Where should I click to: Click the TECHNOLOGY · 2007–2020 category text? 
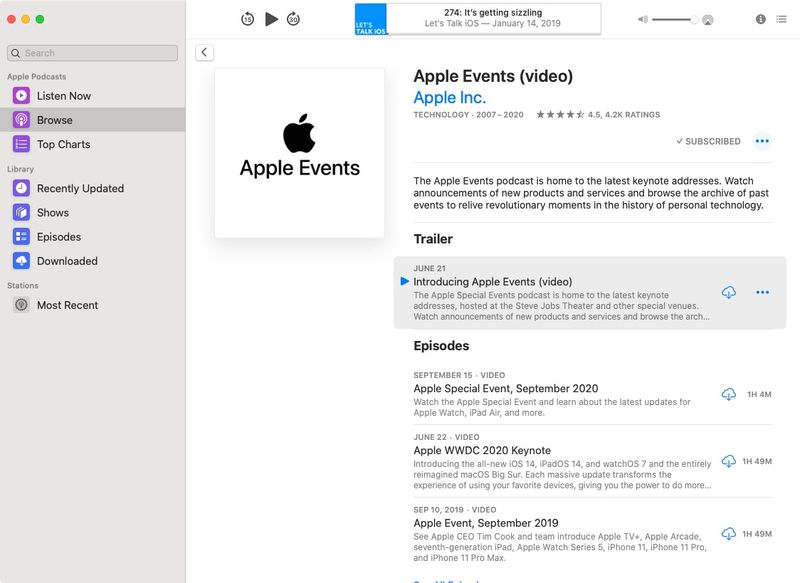point(468,115)
